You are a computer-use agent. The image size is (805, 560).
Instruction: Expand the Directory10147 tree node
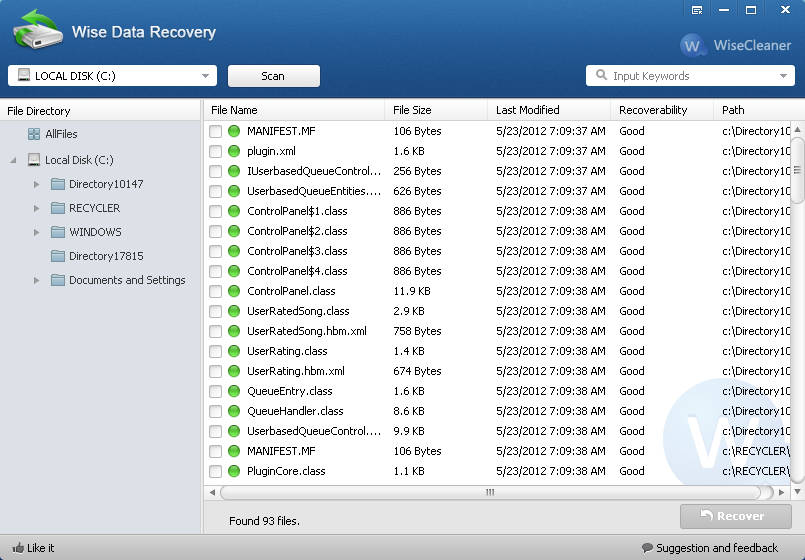pos(36,184)
